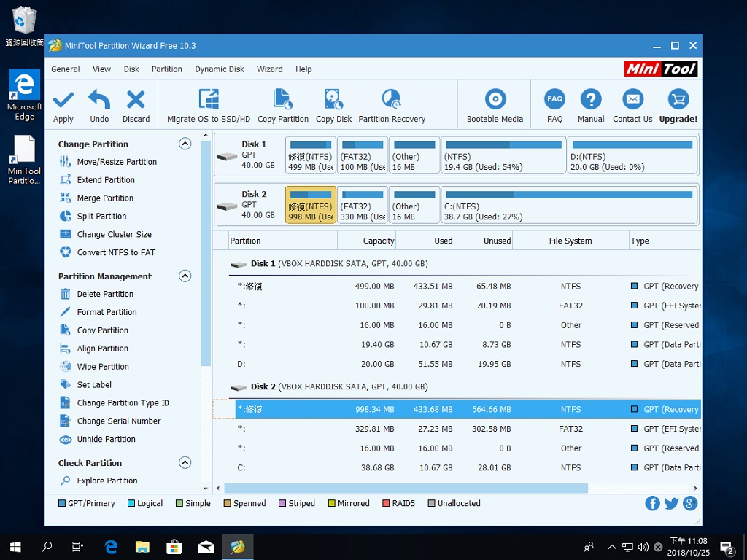The image size is (747, 560).
Task: Click the Contact Us envelope icon
Action: (632, 99)
